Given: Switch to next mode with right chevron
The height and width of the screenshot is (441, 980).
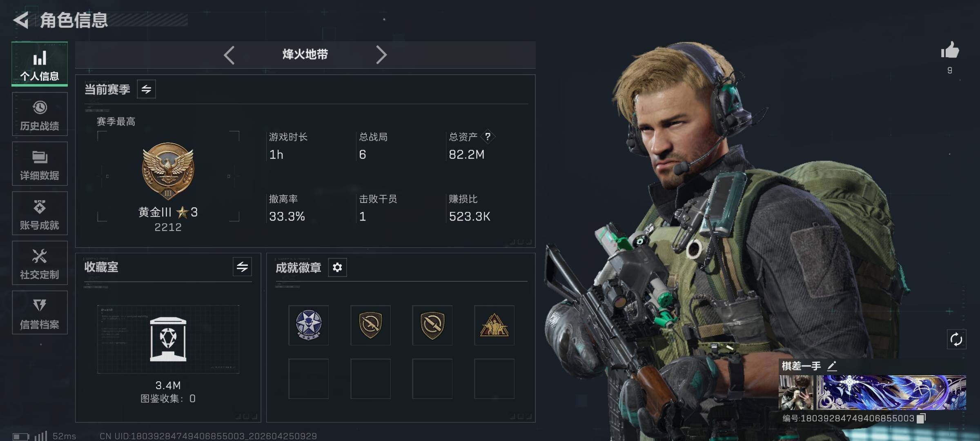Looking at the screenshot, I should 381,55.
